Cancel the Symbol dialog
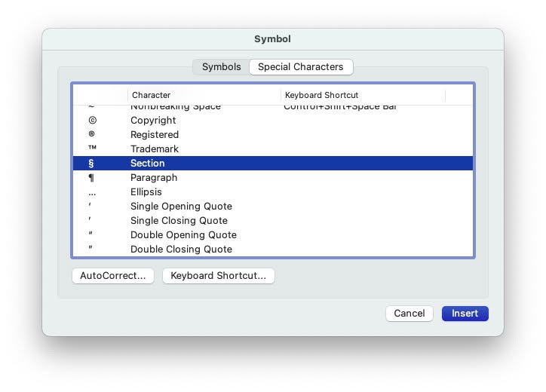This screenshot has height=392, width=546. [409, 314]
